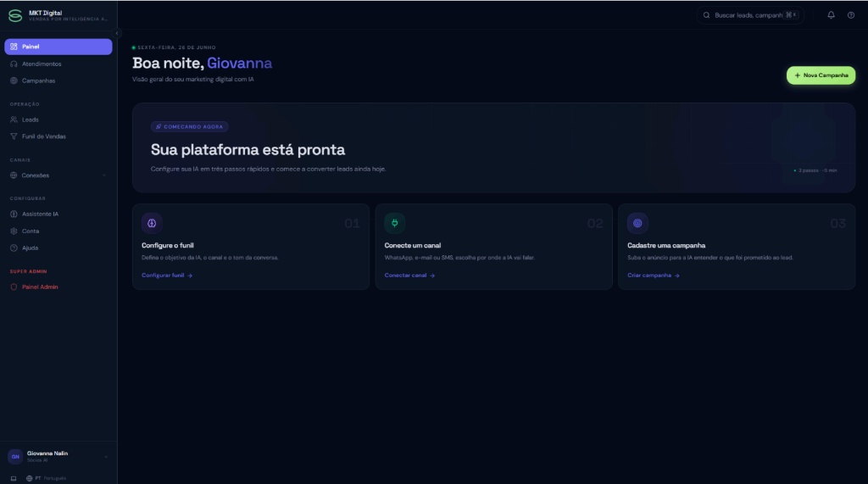This screenshot has width=868, height=484.
Task: Click 'Sua plataforma está pronta' heading
Action: point(248,149)
